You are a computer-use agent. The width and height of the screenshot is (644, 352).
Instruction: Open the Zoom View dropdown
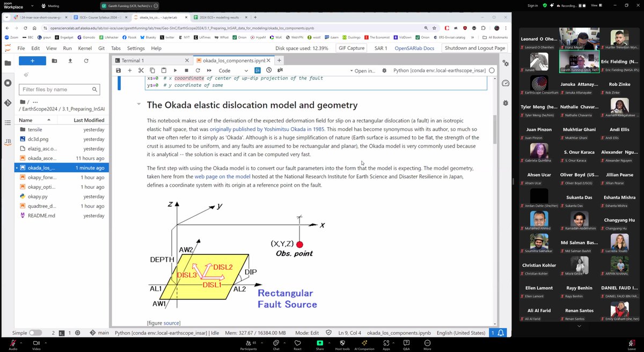click(596, 5)
